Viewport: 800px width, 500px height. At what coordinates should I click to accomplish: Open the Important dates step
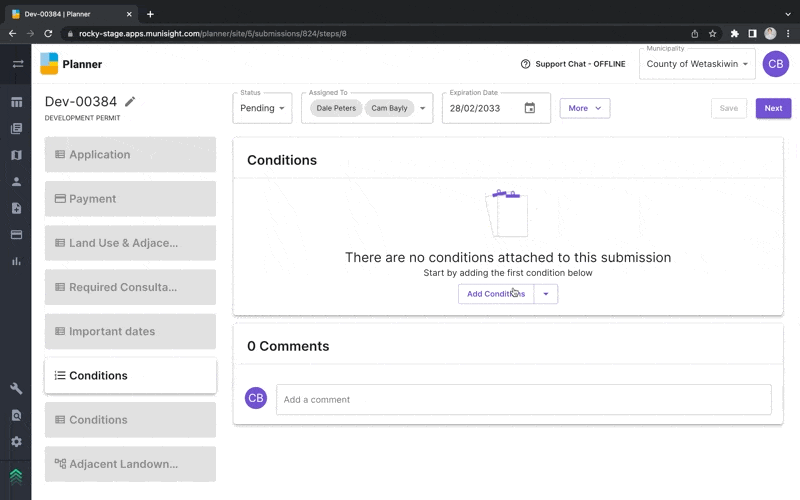pyautogui.click(x=130, y=331)
